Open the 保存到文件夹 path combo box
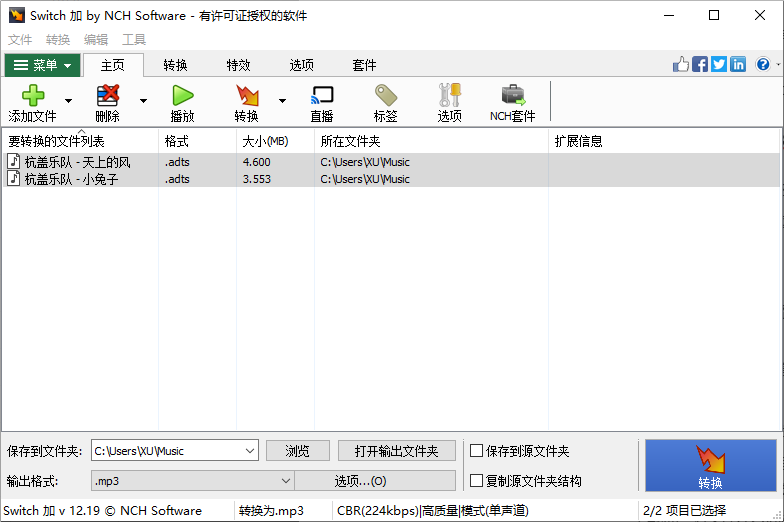 click(174, 451)
